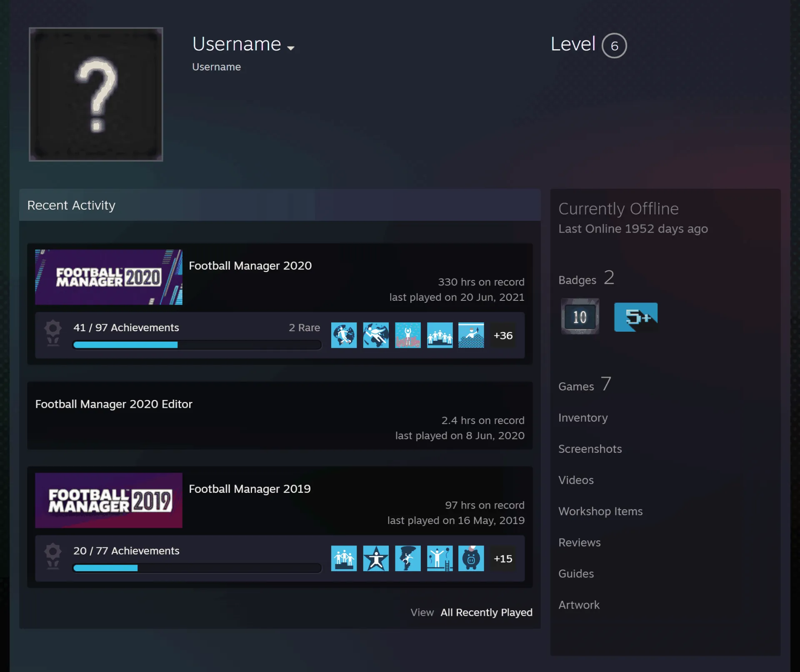Open the All Recently Played link

coord(487,612)
